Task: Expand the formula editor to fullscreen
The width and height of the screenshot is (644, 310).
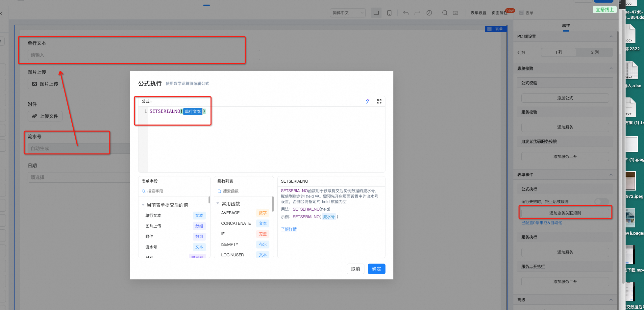Action: (x=379, y=101)
